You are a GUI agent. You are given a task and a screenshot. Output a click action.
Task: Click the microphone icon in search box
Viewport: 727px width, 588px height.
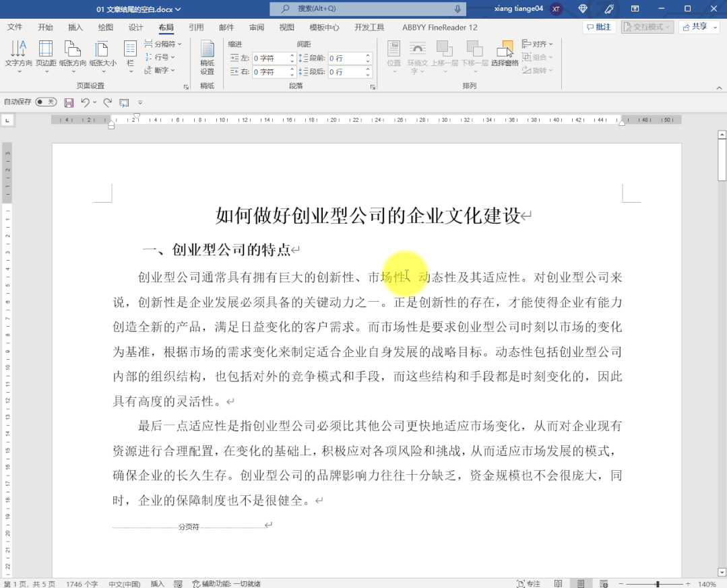point(457,9)
